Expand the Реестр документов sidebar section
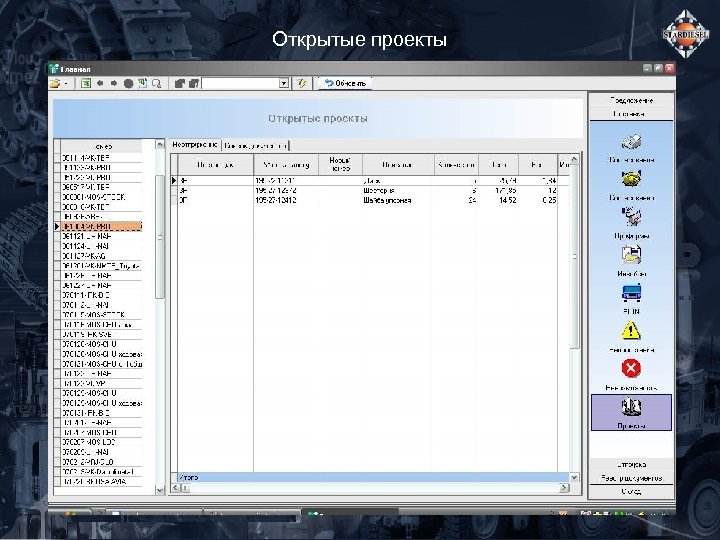This screenshot has height=540, width=720. click(631, 478)
